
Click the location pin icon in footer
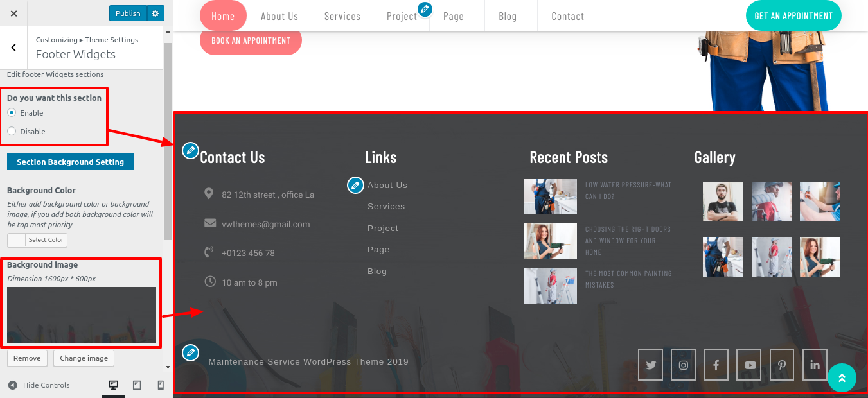[209, 193]
